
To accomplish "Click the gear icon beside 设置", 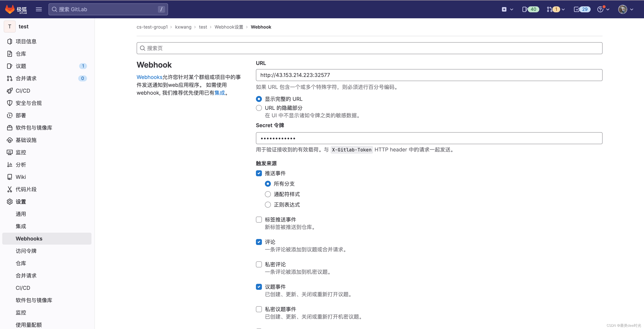I will 10,201.
